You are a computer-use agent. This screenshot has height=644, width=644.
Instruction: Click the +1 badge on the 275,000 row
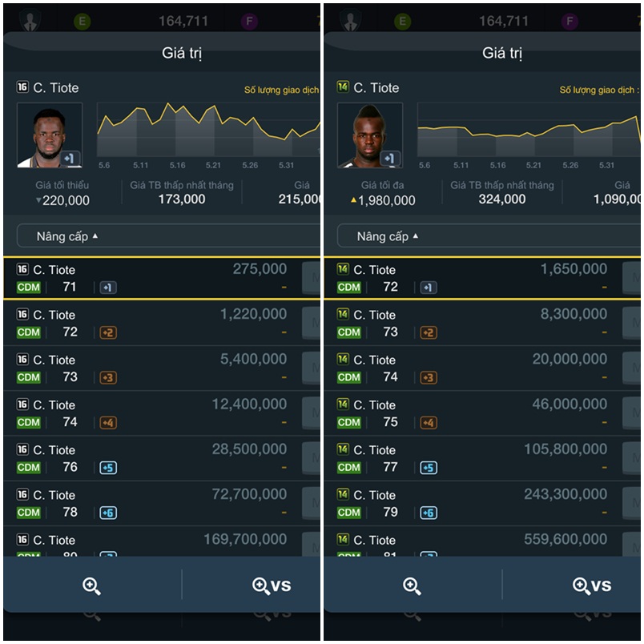[108, 288]
